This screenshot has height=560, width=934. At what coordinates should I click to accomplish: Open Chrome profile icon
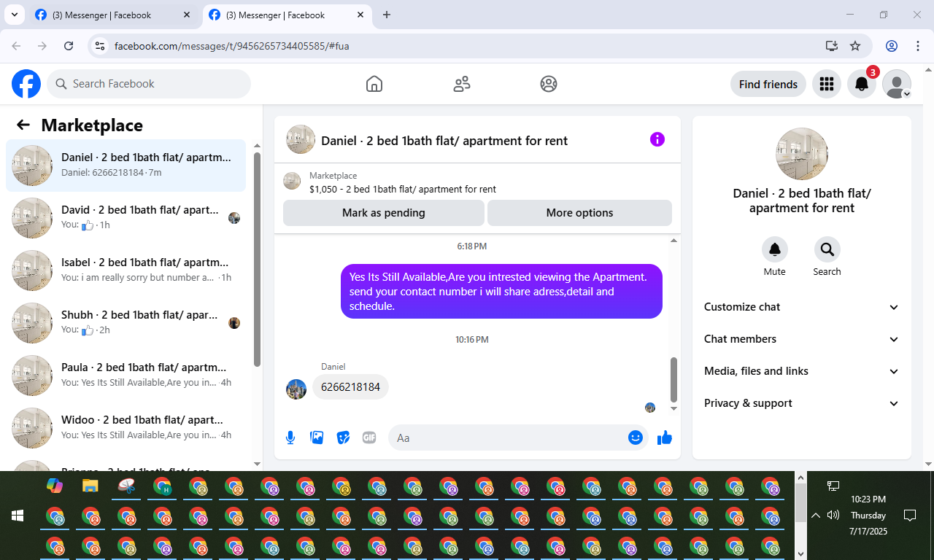[892, 46]
